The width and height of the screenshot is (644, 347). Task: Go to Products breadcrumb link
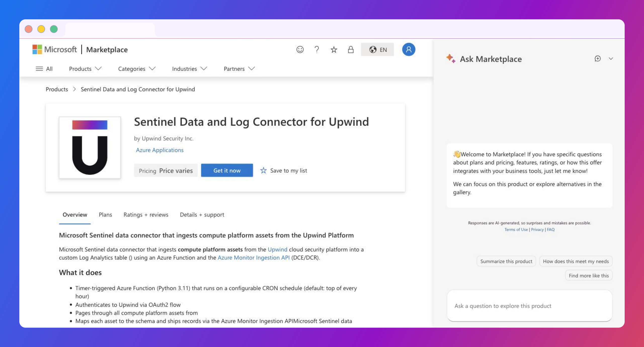pos(57,89)
